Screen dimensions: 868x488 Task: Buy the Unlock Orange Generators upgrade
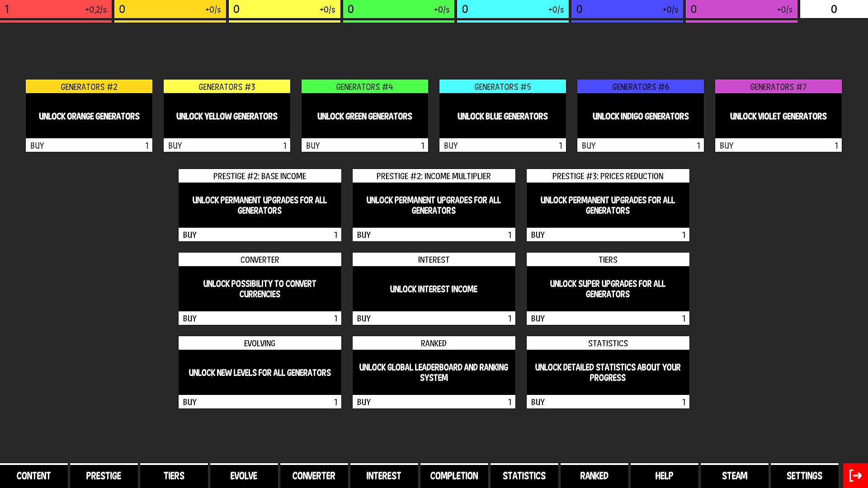point(89,145)
